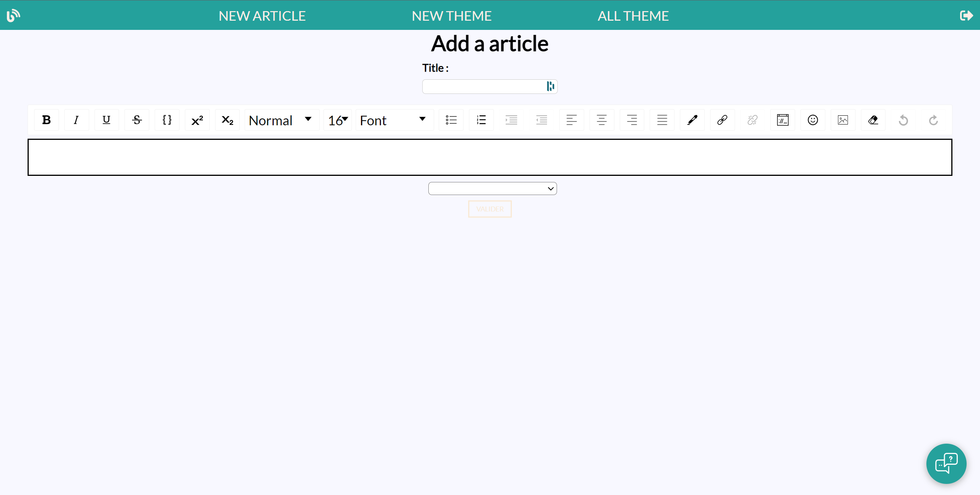
Task: Open the emoji picker
Action: [813, 120]
